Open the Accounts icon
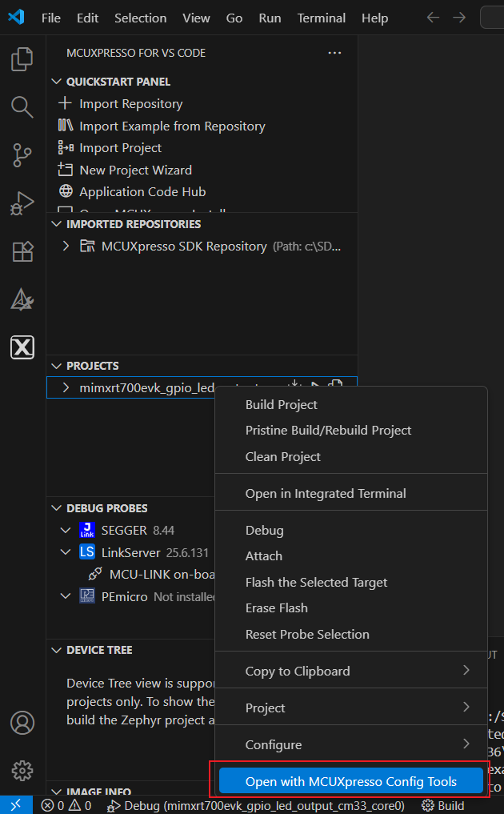Screen dimensions: 504x814 pos(22,723)
